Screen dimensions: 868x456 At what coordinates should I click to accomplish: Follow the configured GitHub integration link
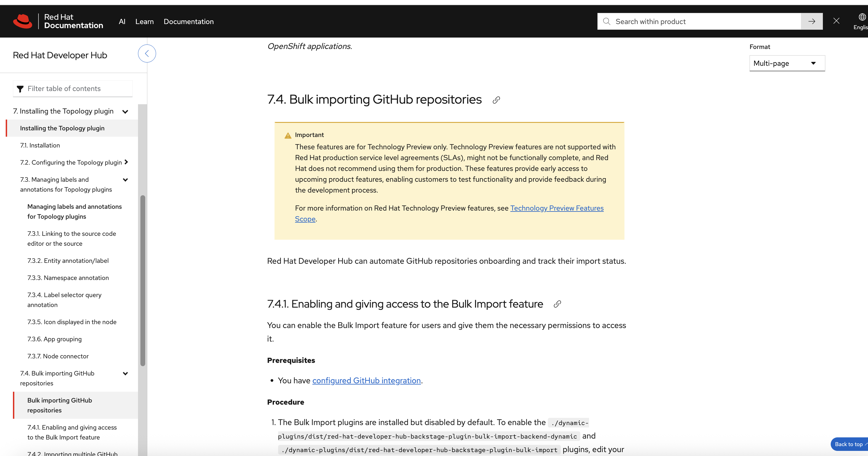pos(366,381)
